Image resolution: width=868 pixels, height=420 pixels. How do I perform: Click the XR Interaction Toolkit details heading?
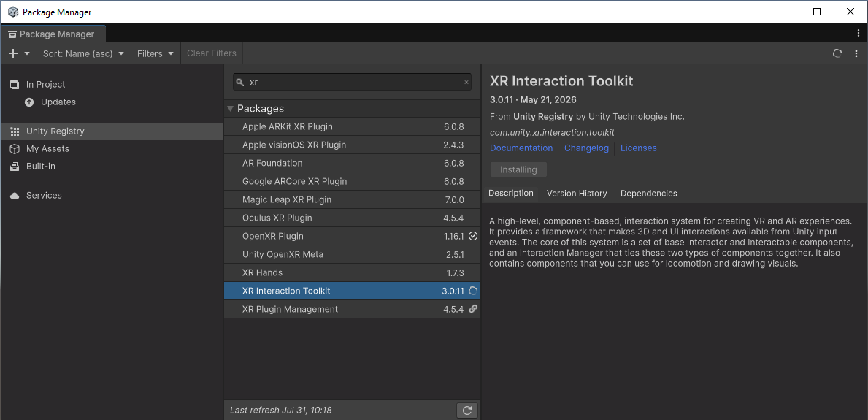pos(561,81)
